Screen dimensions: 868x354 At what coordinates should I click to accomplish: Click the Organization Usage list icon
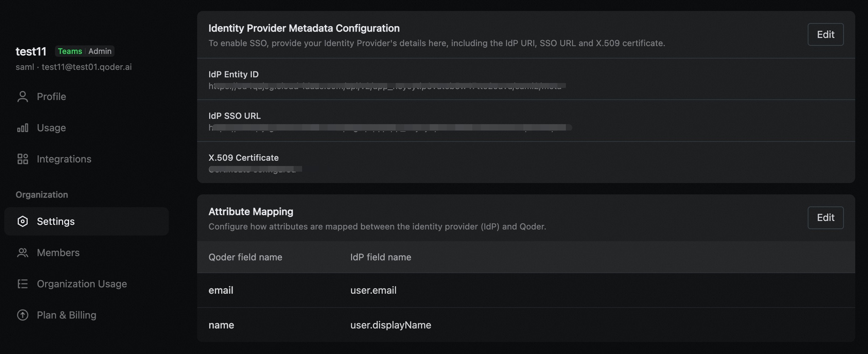click(x=23, y=284)
